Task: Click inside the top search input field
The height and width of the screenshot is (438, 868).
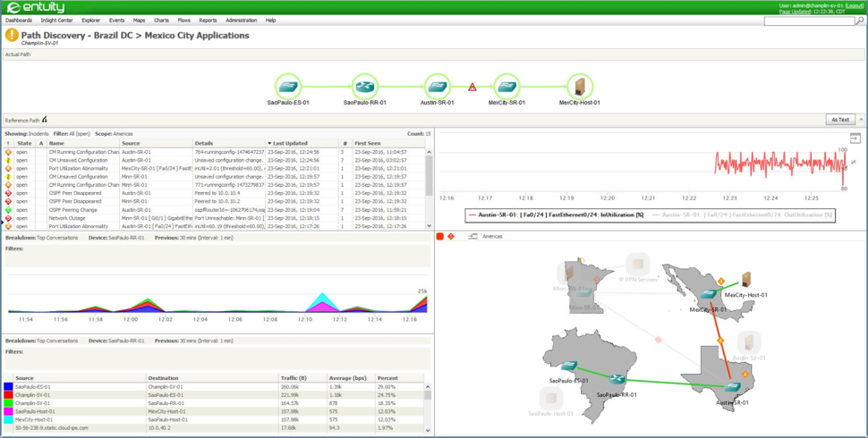Action: point(809,21)
